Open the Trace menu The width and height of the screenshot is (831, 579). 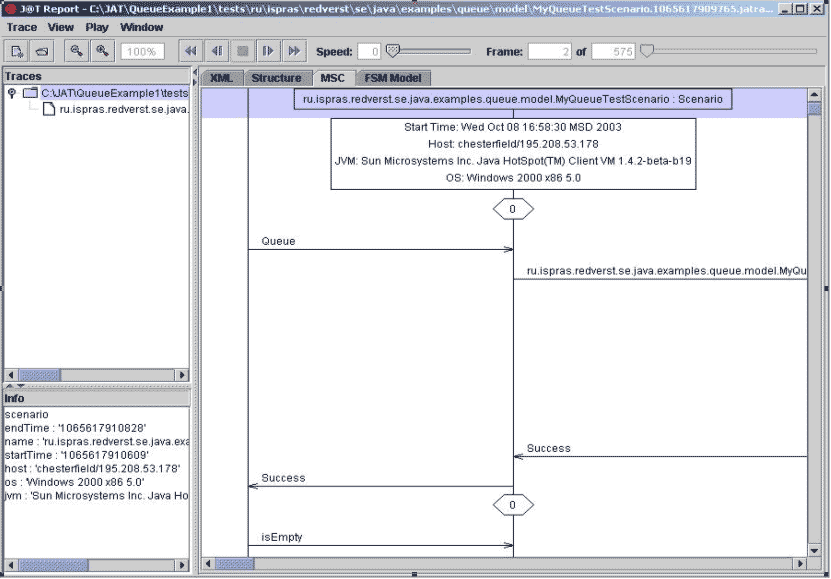pyautogui.click(x=22, y=27)
